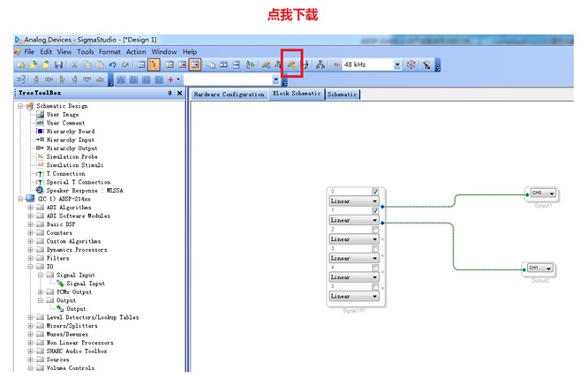Screen dimensions: 588x386
Task: Select Speaker Response : MLSSA item
Action: [85, 191]
